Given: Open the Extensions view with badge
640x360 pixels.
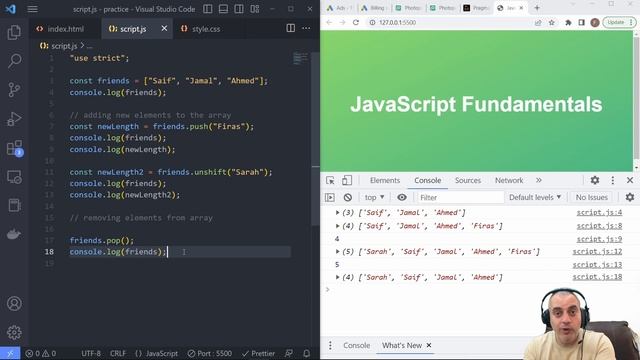Looking at the screenshot, I should tap(14, 148).
